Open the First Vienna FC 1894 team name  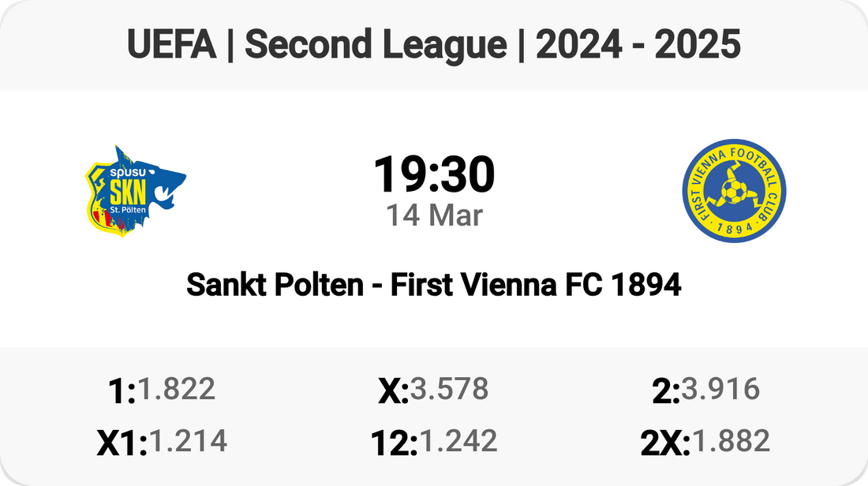(x=536, y=285)
